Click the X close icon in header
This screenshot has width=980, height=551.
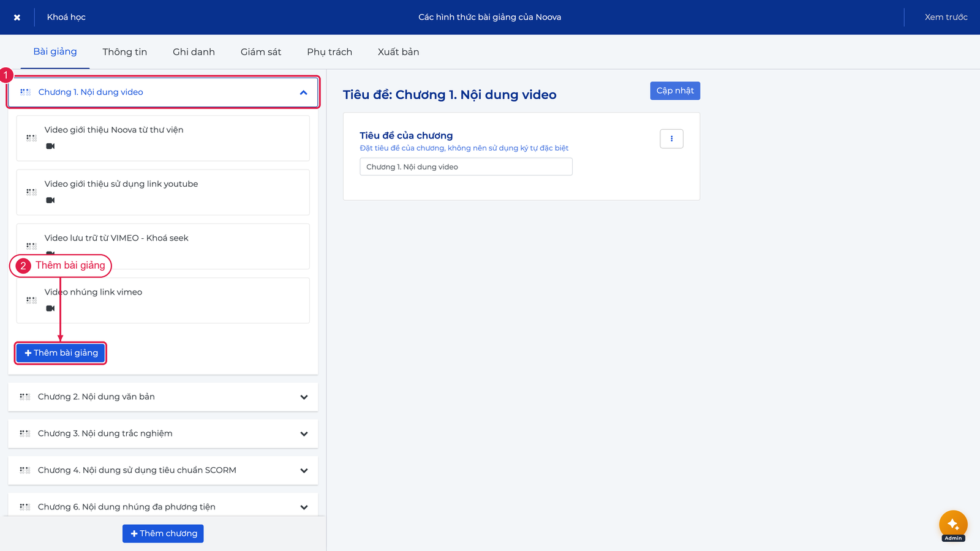17,17
